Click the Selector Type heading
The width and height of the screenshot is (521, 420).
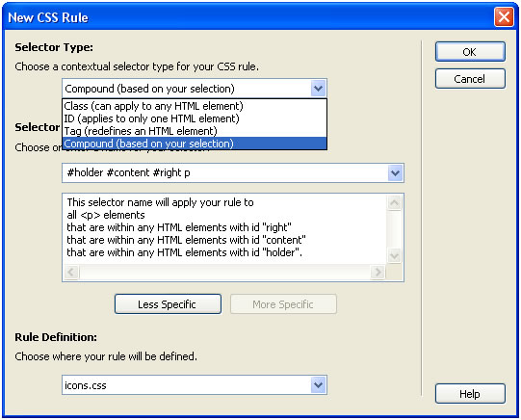coord(54,47)
